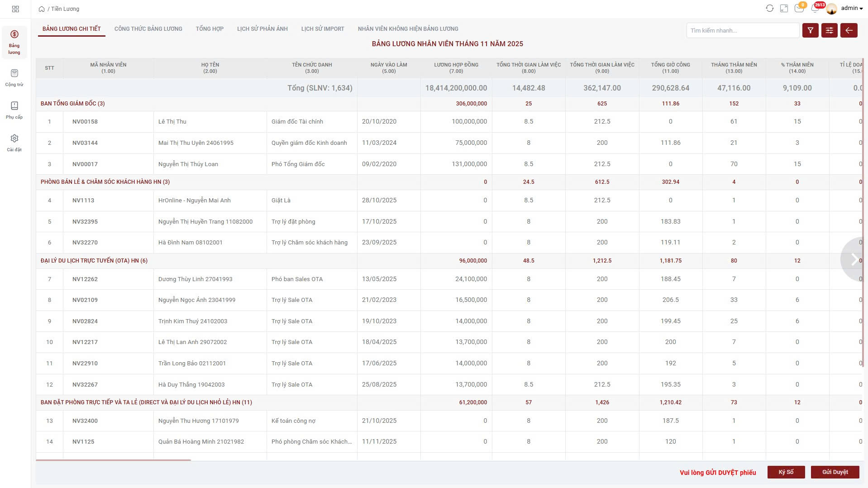The image size is (868, 488).
Task: Switch to the LỊCH SỬ IMPORT tab
Action: [322, 29]
